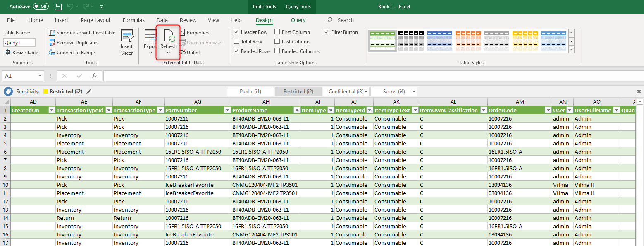
Task: Toggle the Filter Button checkbox
Action: tap(326, 32)
